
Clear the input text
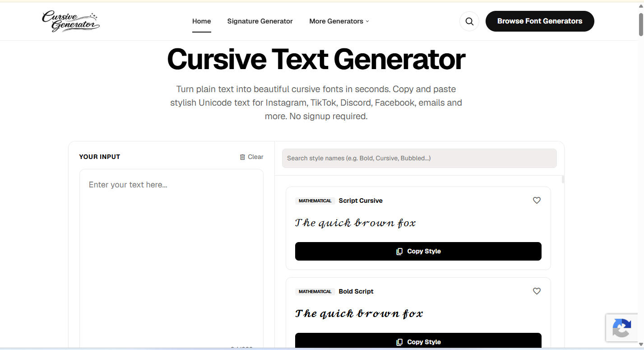pyautogui.click(x=251, y=157)
